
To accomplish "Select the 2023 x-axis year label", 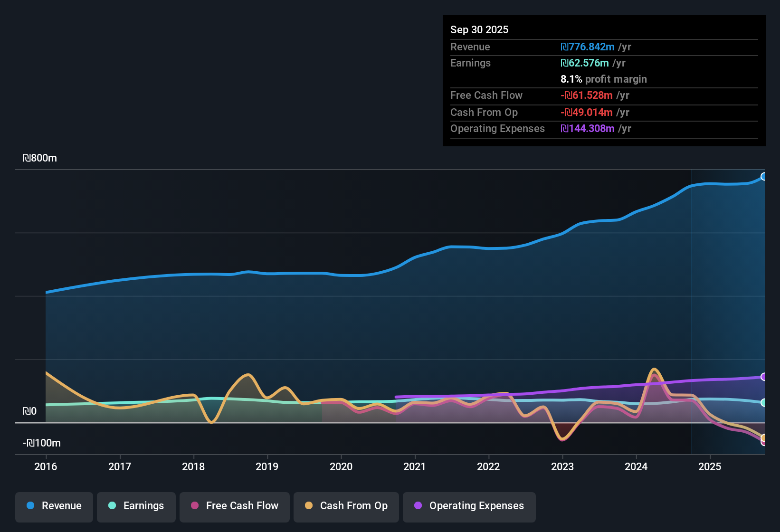I will click(x=562, y=467).
